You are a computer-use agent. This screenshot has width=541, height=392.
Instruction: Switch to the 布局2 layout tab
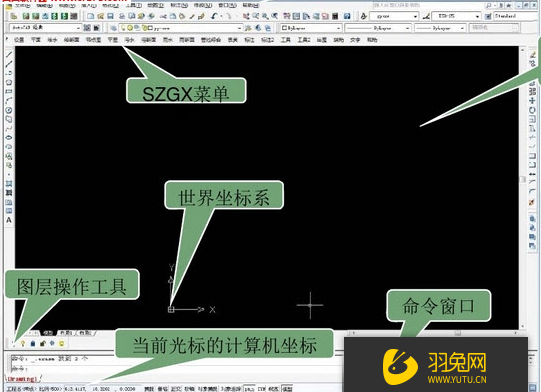pyautogui.click(x=85, y=333)
